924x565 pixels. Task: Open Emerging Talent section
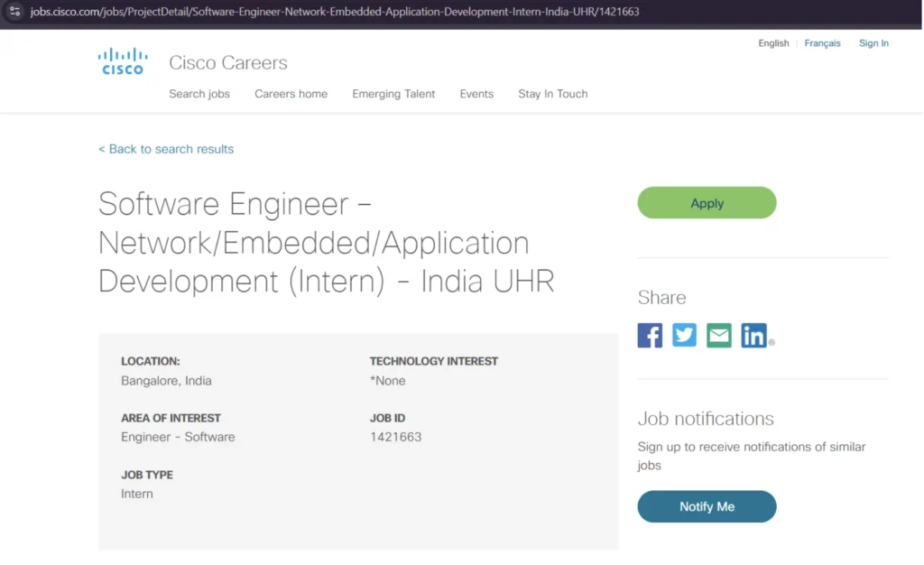tap(393, 94)
